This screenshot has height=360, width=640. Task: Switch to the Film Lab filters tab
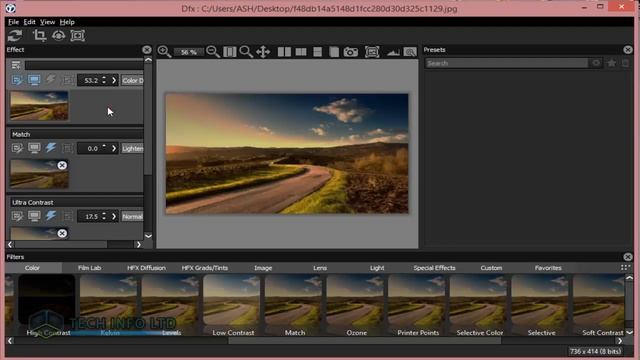pyautogui.click(x=89, y=268)
